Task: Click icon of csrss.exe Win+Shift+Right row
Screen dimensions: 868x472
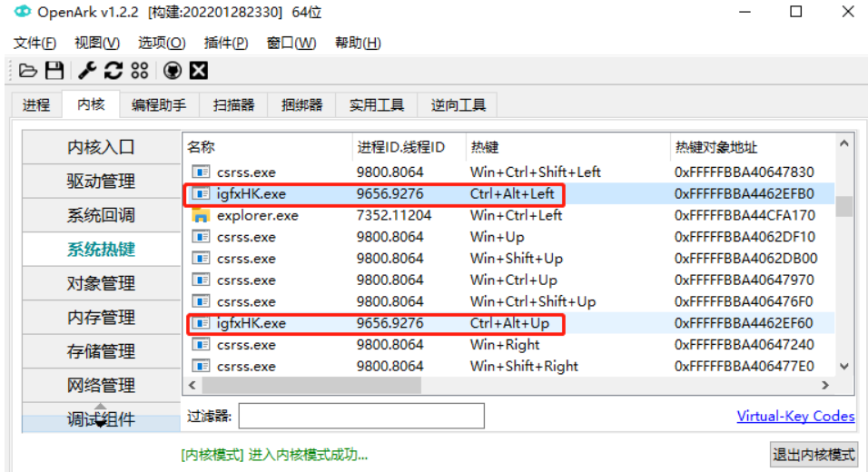Action: (201, 367)
